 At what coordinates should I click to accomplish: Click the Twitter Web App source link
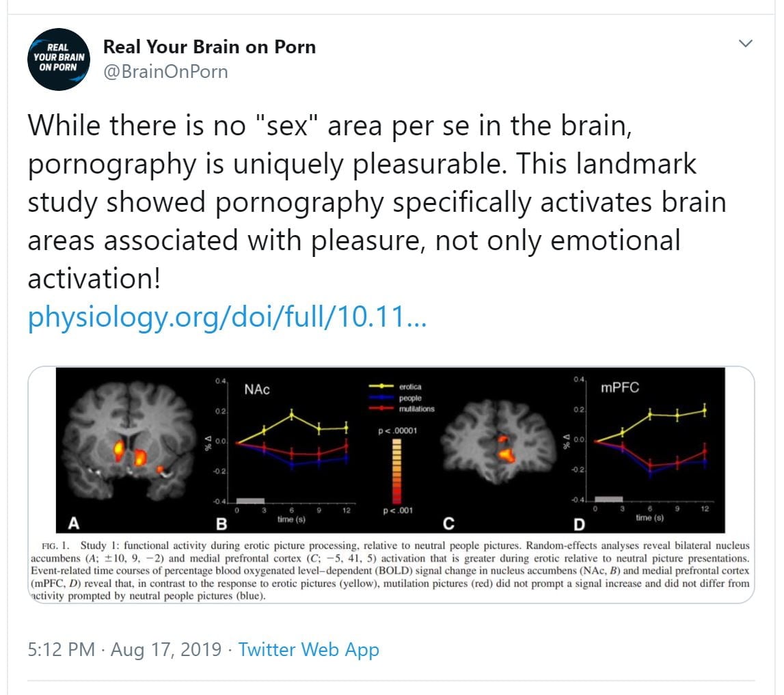click(308, 649)
